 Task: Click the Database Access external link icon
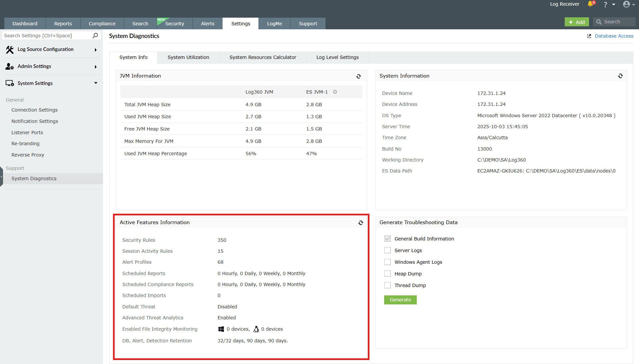pyautogui.click(x=589, y=36)
